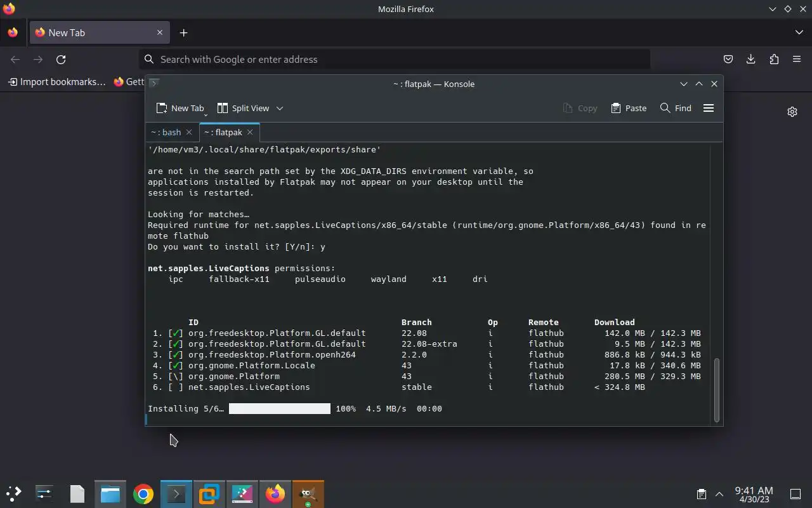Click the 'Branch' column header
Screen dimensions: 812x508
[416, 322]
